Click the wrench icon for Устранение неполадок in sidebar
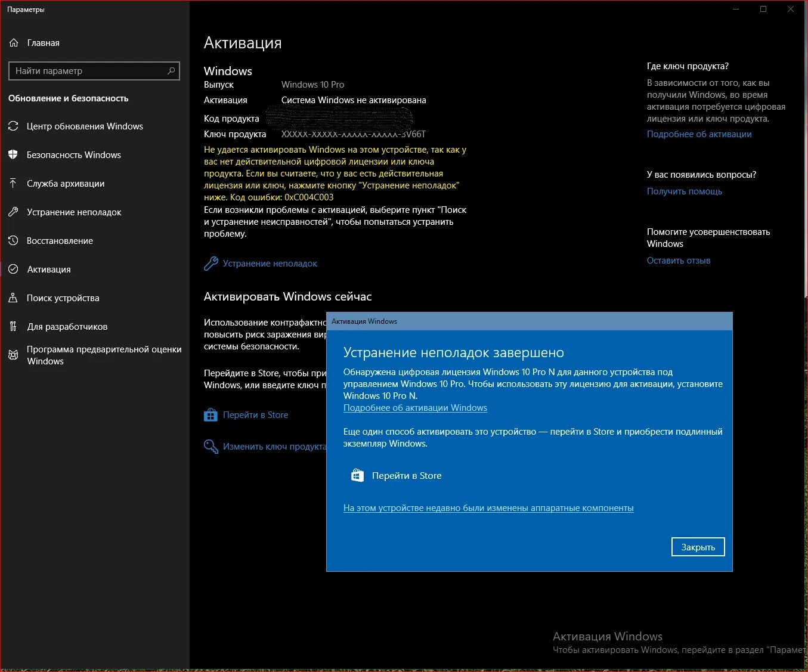This screenshot has width=808, height=672. (x=13, y=212)
